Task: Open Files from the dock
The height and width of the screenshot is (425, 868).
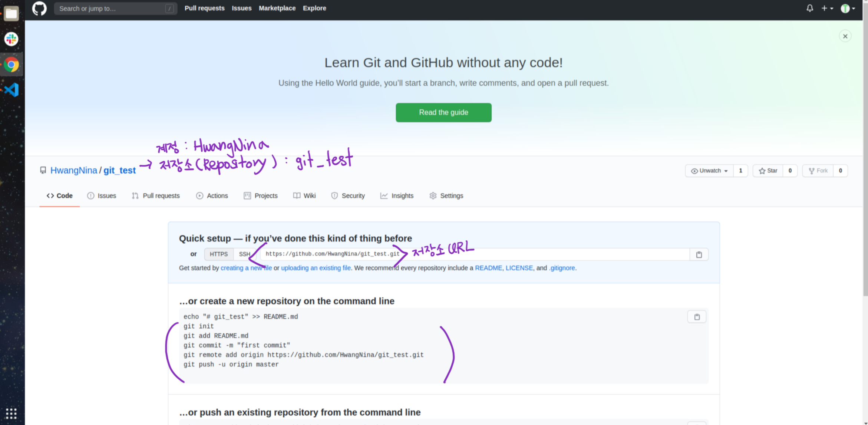Action: point(11,14)
